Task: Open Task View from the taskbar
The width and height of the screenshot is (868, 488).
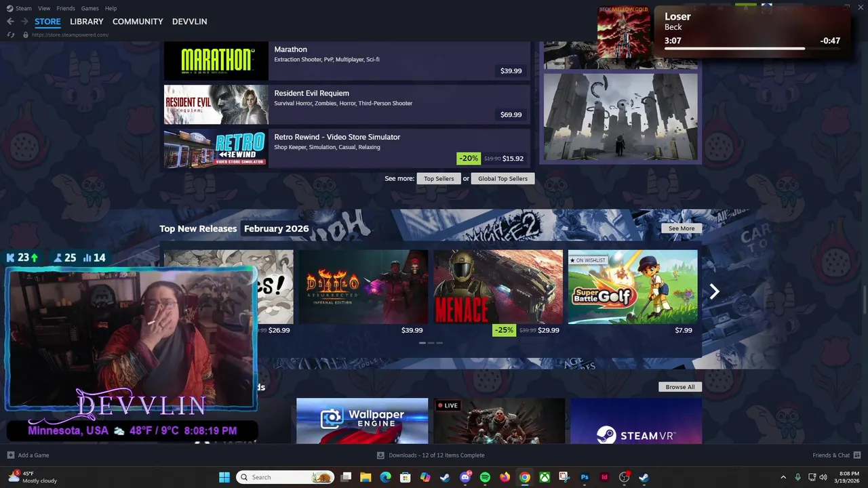Action: tap(346, 477)
